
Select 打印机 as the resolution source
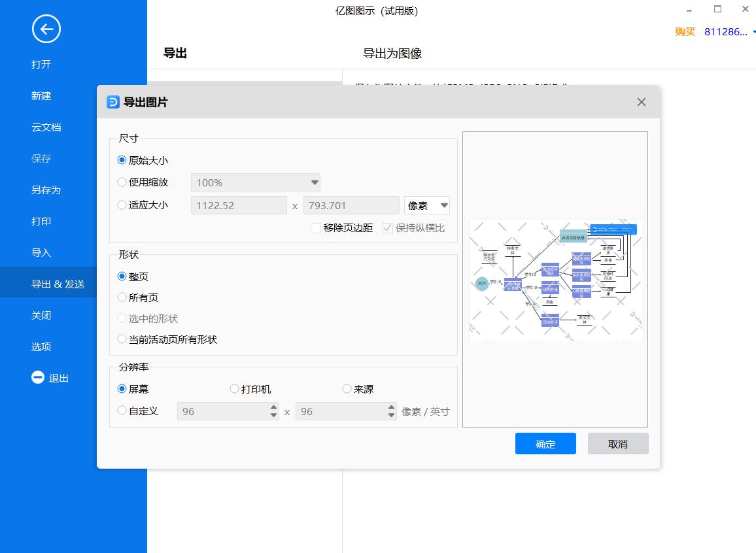pos(234,388)
